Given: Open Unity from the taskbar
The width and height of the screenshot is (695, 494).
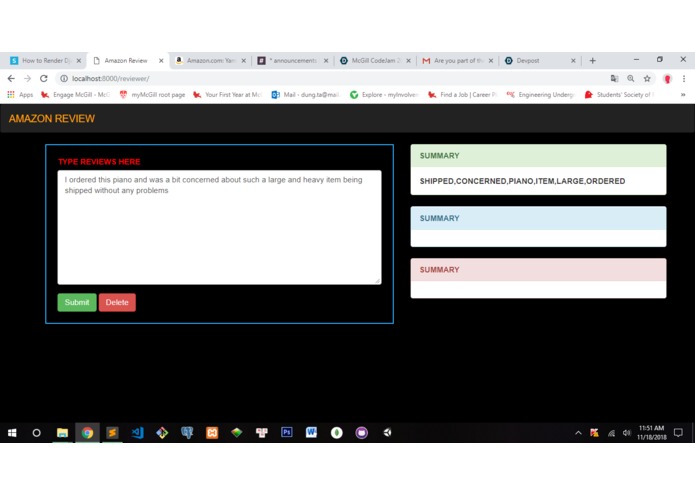Looking at the screenshot, I should pos(387,433).
